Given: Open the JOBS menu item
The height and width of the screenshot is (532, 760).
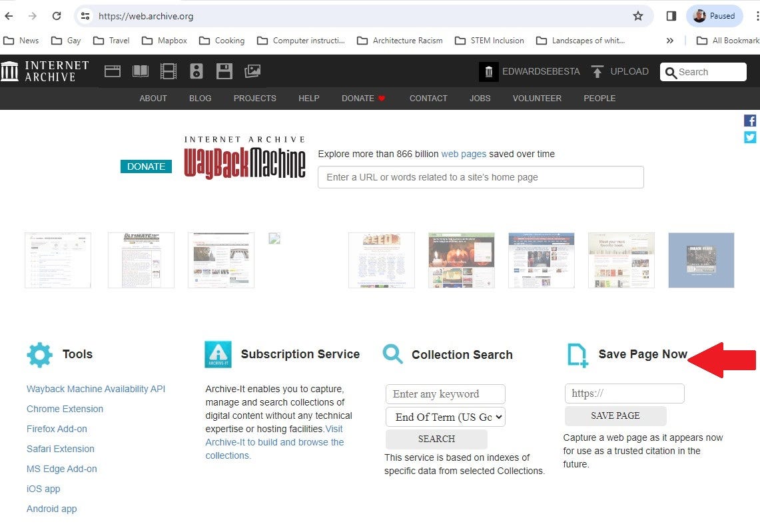Looking at the screenshot, I should click(480, 99).
